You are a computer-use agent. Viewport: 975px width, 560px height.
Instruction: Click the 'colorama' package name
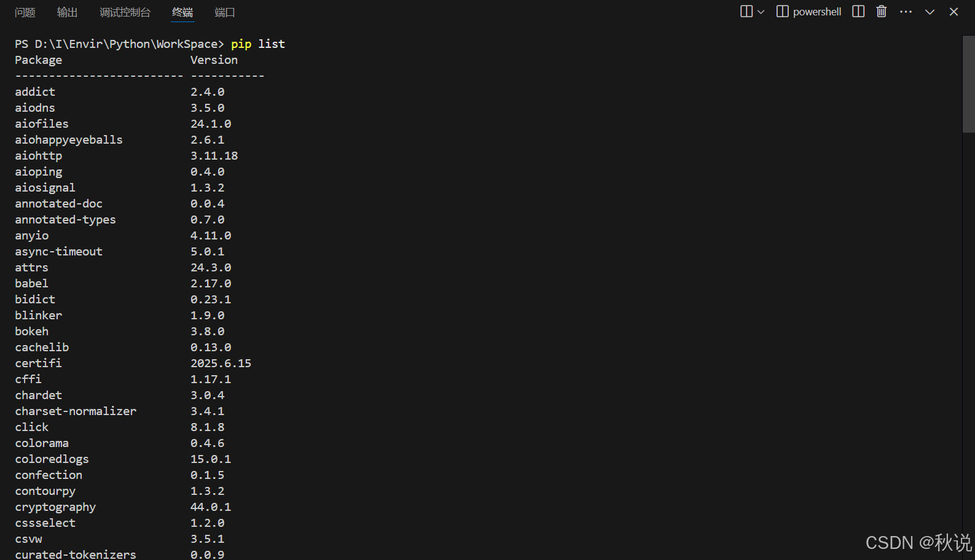(42, 443)
